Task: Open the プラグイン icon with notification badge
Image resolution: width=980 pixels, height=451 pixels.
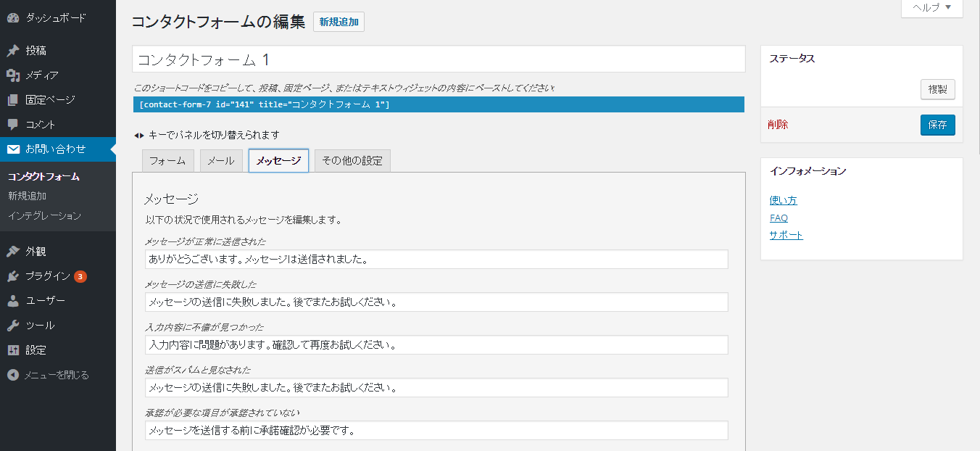Action: click(x=12, y=276)
